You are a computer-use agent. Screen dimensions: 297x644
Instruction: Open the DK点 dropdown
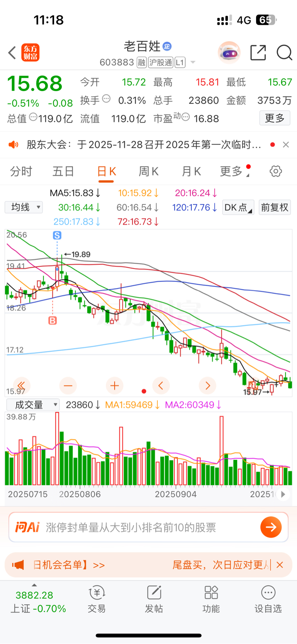238,208
